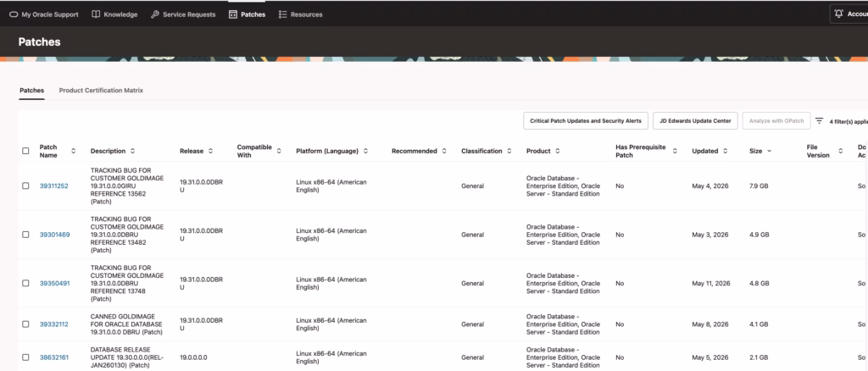Click the CANNED GOLDIMAGE description cell
Screen dimensions: 868x371
click(127, 324)
